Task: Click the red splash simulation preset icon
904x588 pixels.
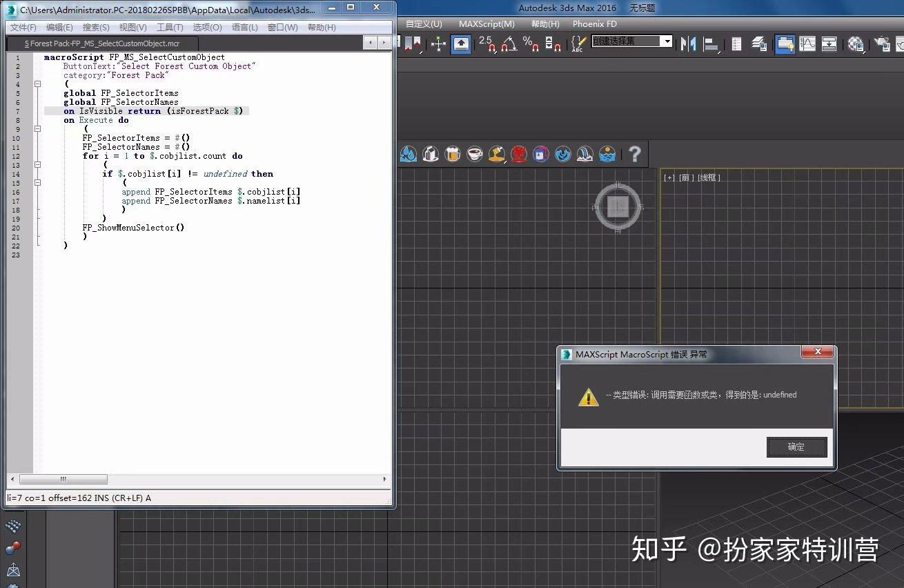Action: click(519, 154)
